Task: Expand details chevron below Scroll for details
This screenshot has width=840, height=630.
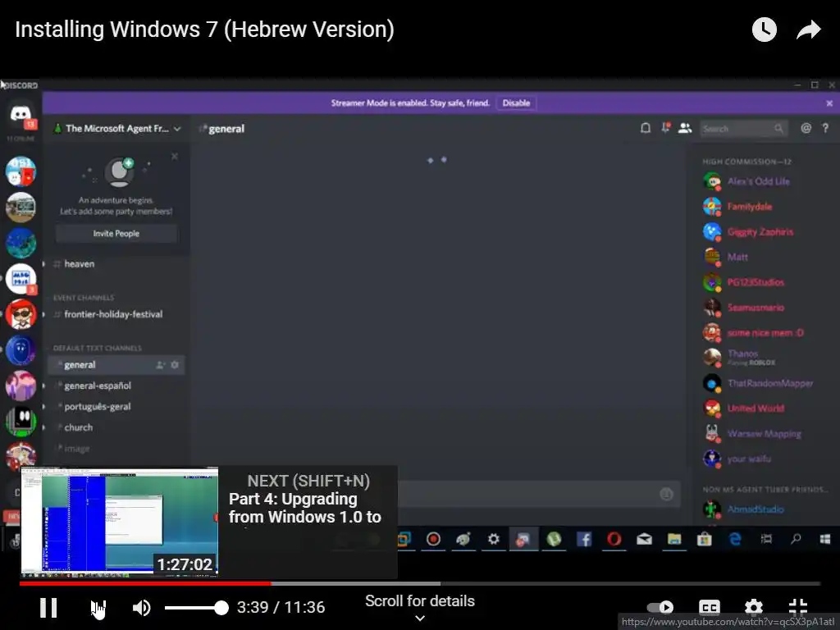Action: (x=420, y=619)
